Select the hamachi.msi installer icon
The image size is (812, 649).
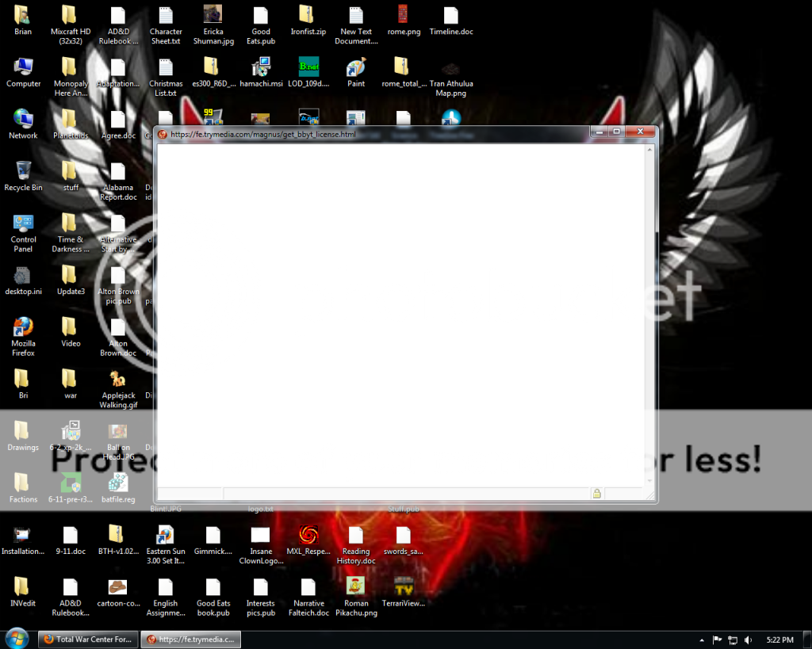(260, 68)
